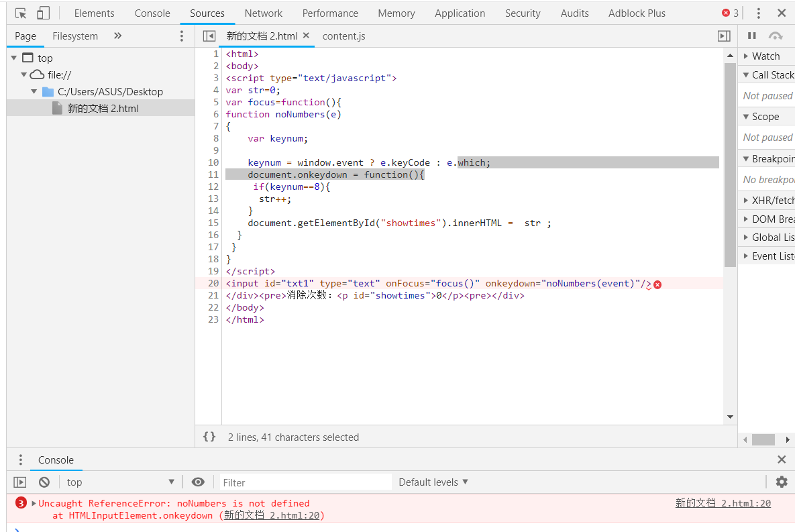Pause script execution button

(x=752, y=36)
